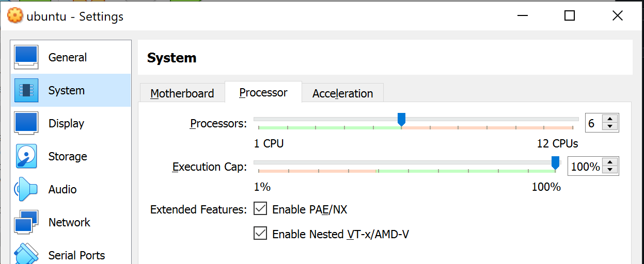Screen dimensions: 644x264
Task: Open Storage settings via its disk icon
Action: click(26, 156)
